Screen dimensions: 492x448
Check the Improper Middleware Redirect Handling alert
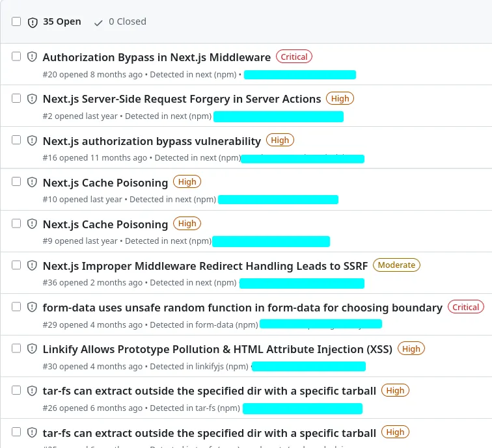click(16, 265)
